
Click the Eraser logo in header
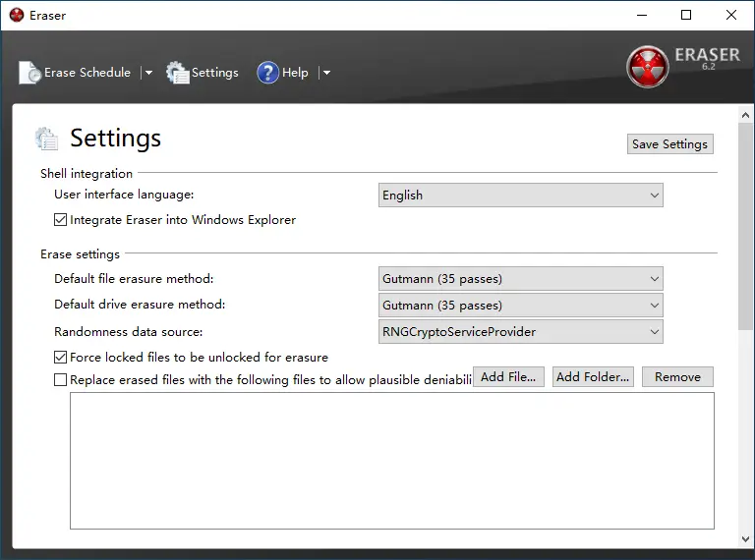[x=648, y=67]
